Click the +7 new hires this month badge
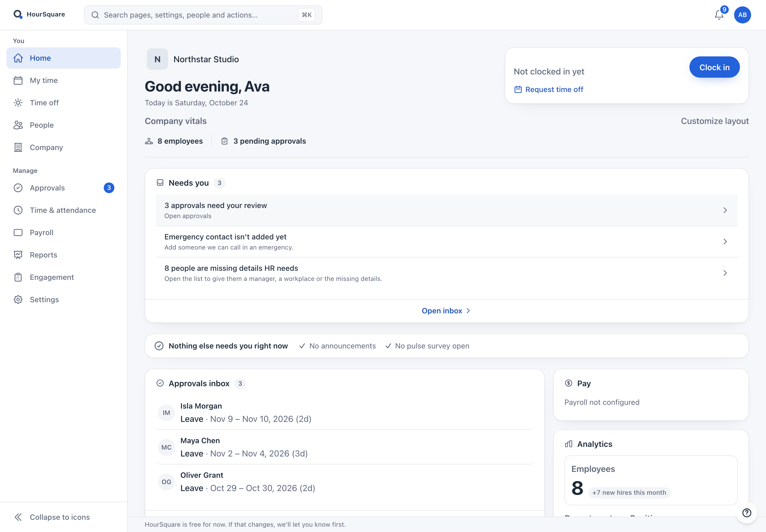 [x=629, y=493]
